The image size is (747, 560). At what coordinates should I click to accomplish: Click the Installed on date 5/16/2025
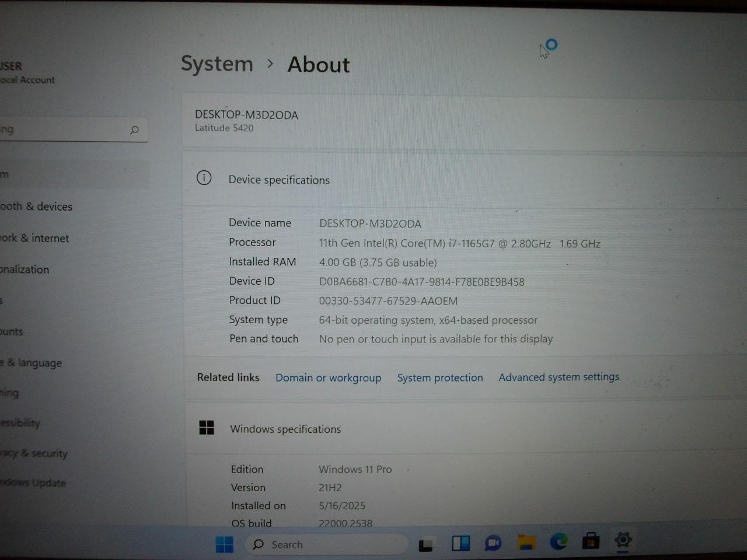(341, 505)
